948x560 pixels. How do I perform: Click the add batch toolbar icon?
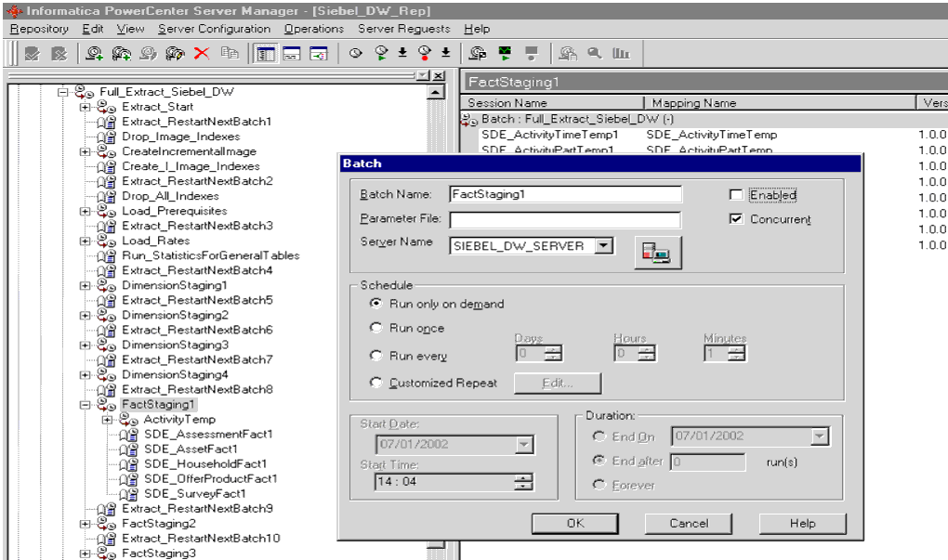[x=121, y=54]
